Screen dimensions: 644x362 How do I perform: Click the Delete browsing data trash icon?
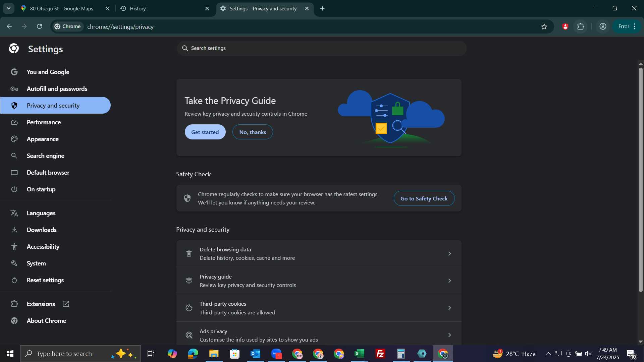pyautogui.click(x=189, y=254)
